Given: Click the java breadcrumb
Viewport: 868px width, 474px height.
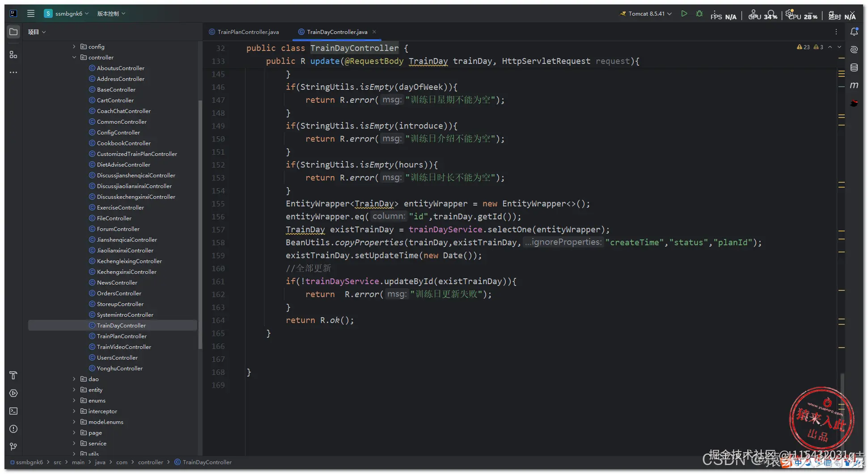Looking at the screenshot, I should (100, 462).
